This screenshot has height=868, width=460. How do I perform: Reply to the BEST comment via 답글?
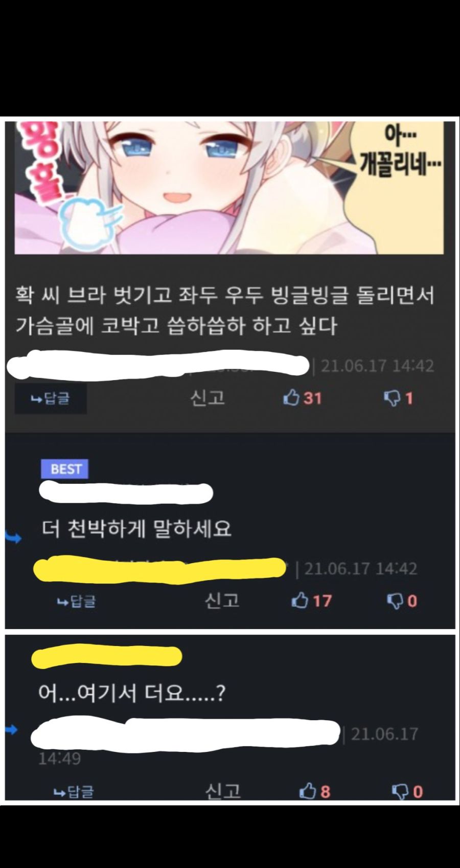pyautogui.click(x=77, y=601)
